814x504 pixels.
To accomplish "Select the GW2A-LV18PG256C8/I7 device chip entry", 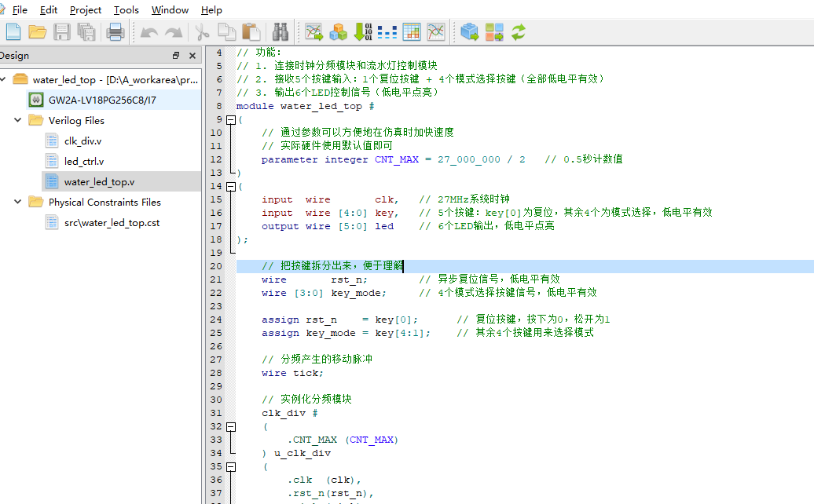I will point(102,100).
